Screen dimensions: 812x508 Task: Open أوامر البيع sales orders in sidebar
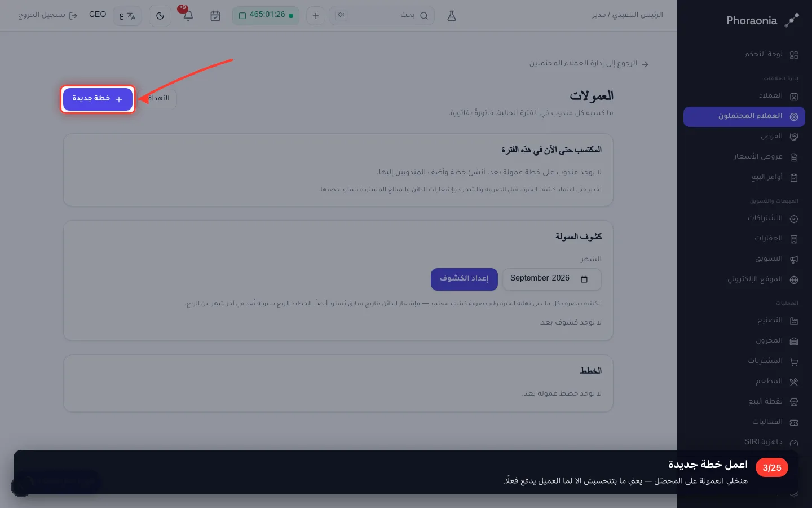tap(744, 177)
